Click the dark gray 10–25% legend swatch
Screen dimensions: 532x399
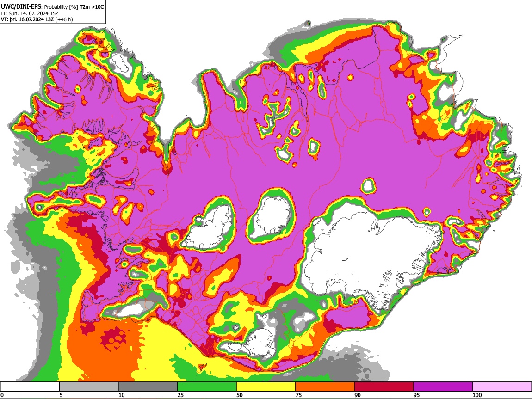[148, 387]
